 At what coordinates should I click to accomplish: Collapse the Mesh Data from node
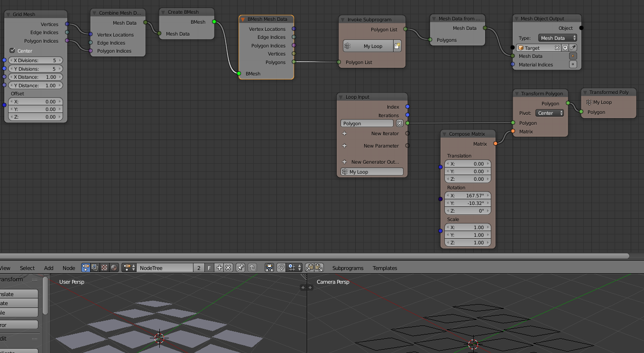pyautogui.click(x=434, y=19)
